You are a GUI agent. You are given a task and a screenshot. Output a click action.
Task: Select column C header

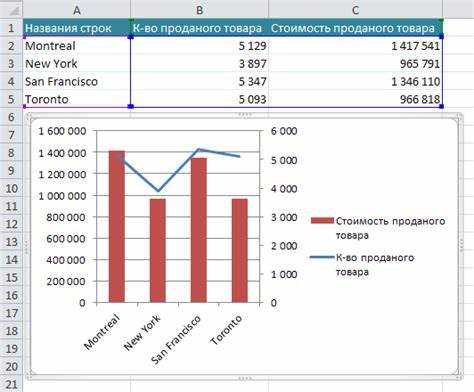tap(355, 10)
